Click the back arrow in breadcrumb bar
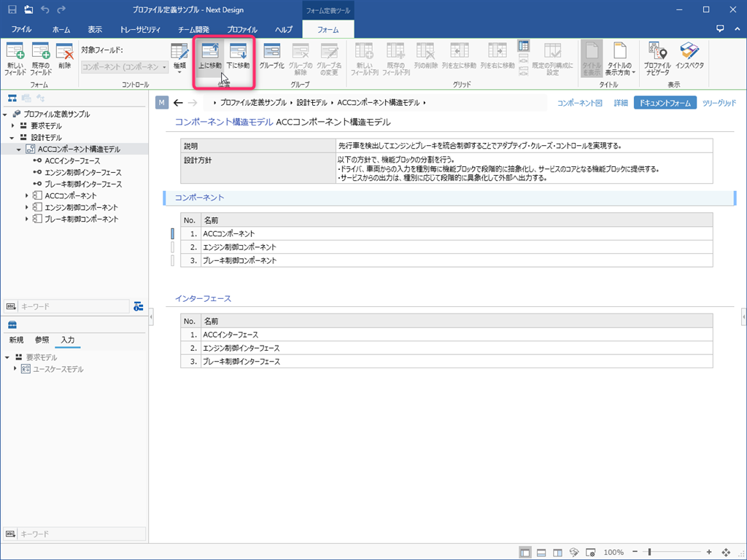 [x=179, y=103]
